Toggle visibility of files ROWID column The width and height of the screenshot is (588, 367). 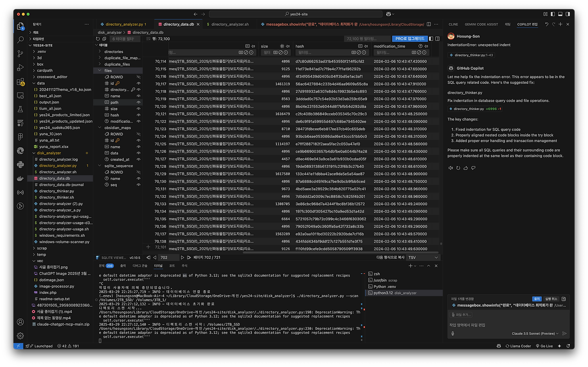139,77
